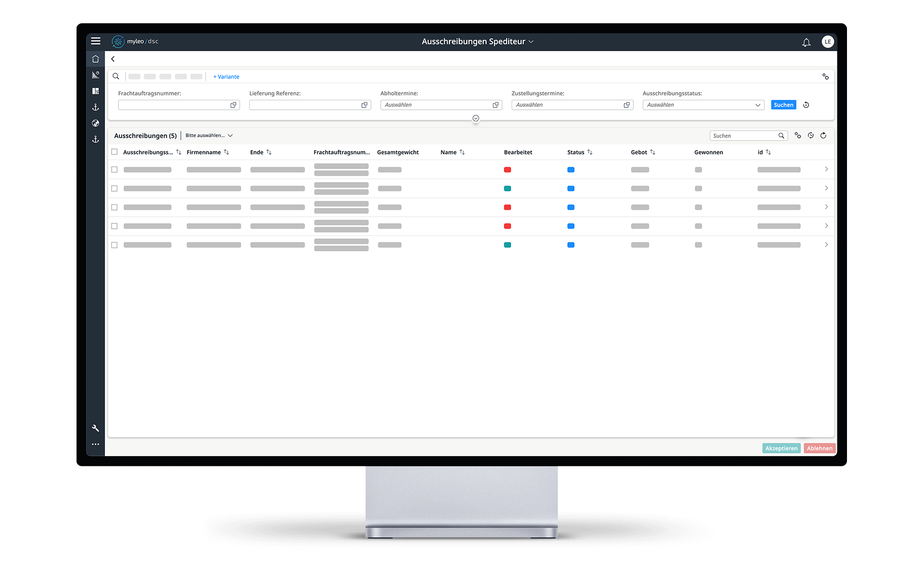Screen dimensions: 924x578
Task: Select all rows checkbox in header
Action: pos(115,152)
